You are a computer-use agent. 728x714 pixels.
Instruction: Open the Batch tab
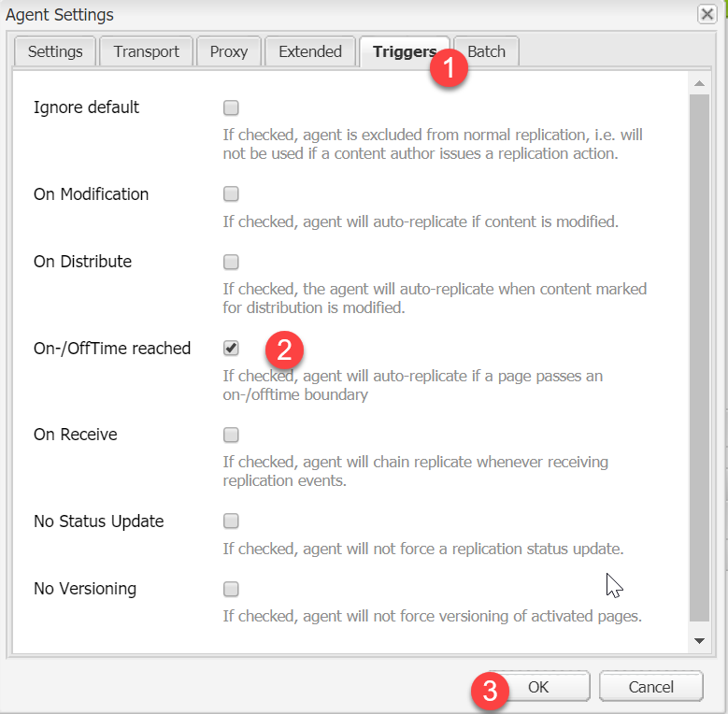click(488, 52)
